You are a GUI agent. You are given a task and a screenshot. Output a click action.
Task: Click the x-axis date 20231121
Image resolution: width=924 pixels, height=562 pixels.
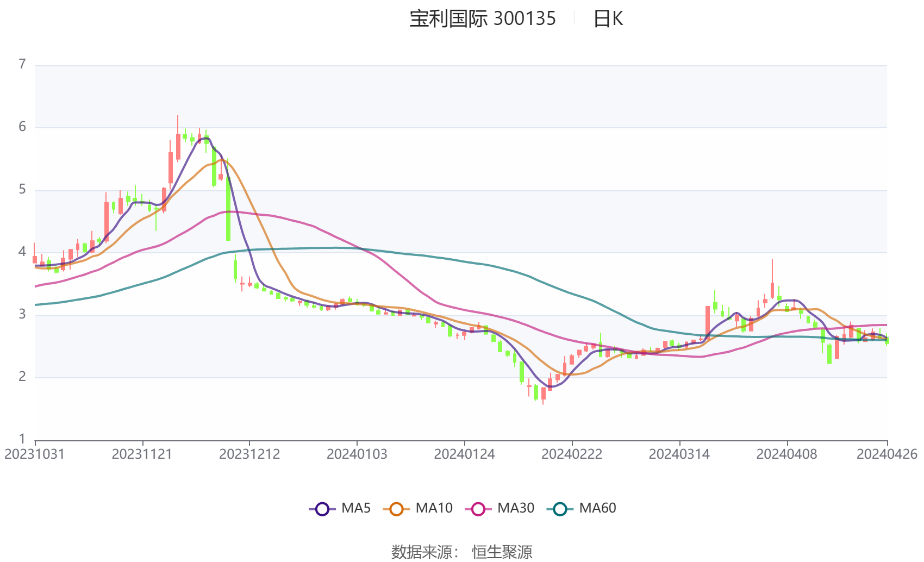click(142, 454)
